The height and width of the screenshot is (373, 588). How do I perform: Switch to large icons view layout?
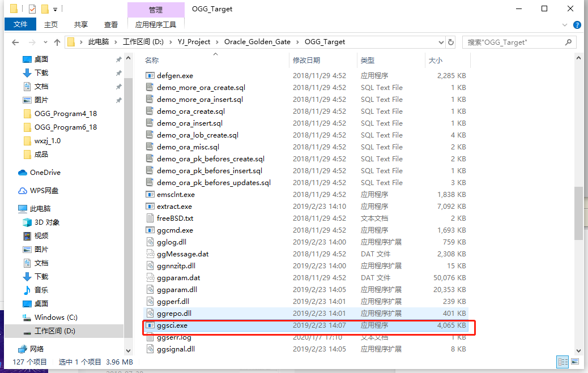click(575, 362)
